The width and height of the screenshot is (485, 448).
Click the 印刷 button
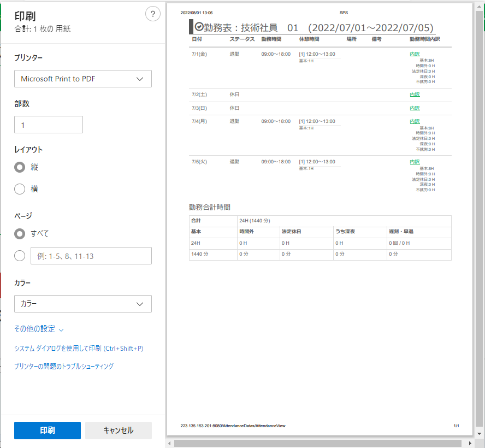point(48,431)
